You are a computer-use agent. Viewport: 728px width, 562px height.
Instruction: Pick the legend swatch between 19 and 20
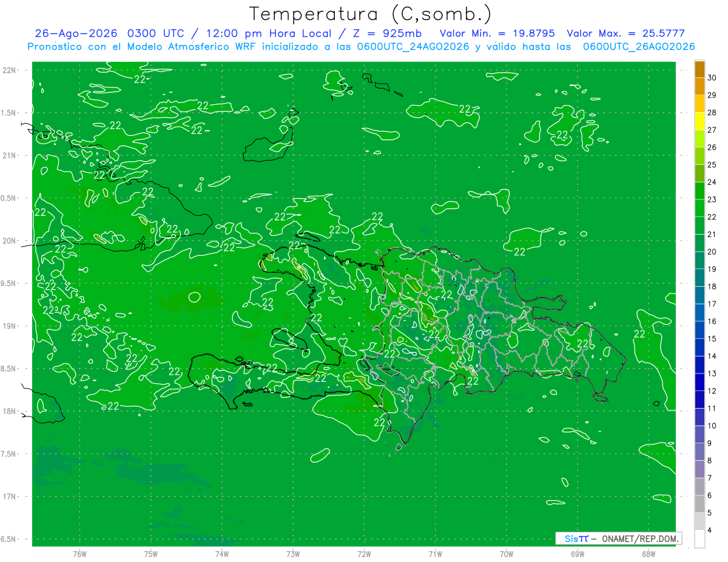point(699,261)
